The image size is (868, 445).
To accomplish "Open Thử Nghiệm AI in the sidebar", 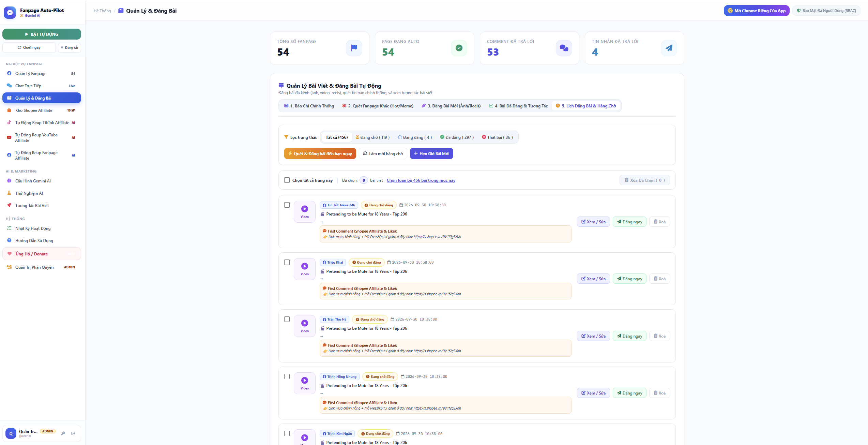I will pyautogui.click(x=42, y=193).
